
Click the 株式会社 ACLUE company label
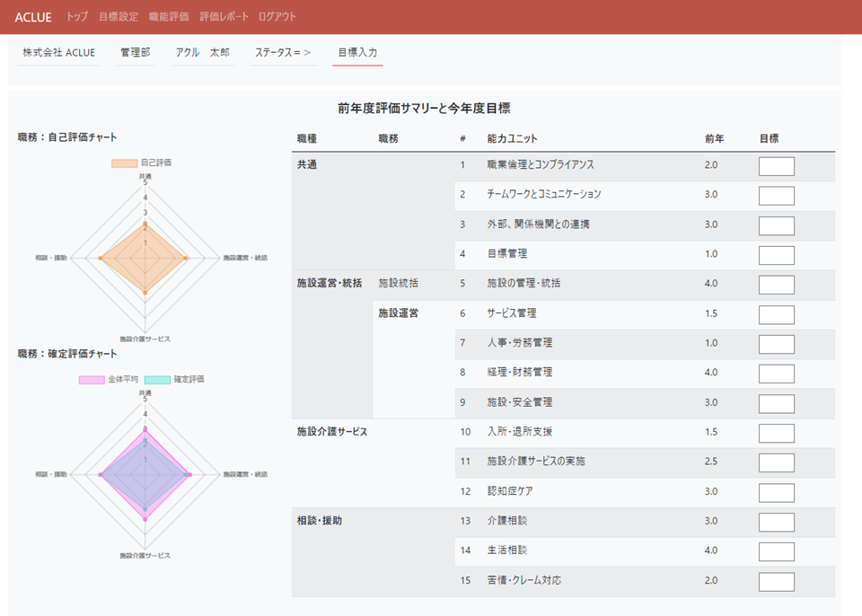coord(59,53)
